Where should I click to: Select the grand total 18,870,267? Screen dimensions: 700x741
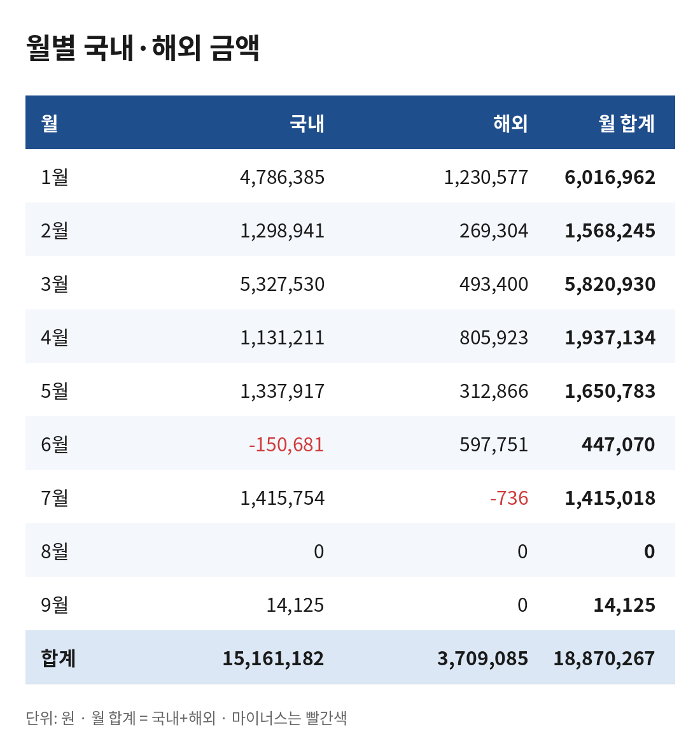(x=604, y=658)
